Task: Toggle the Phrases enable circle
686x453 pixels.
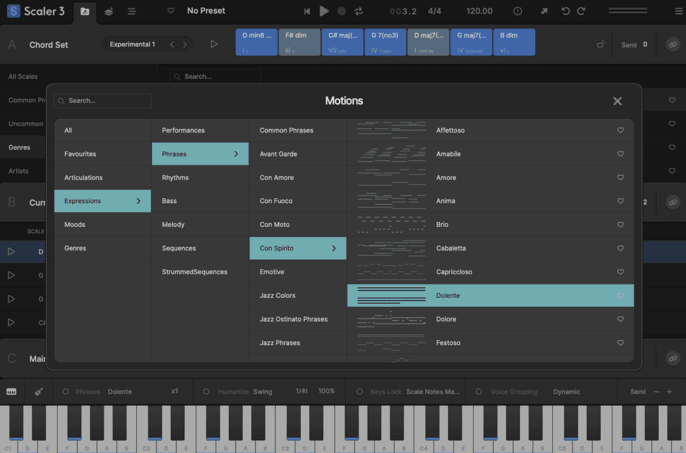Action: 66,391
